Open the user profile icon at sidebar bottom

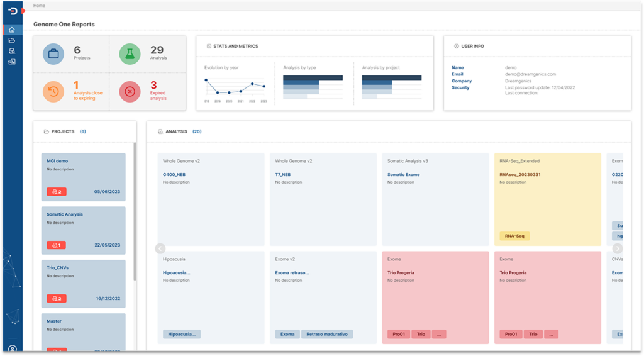[13, 349]
